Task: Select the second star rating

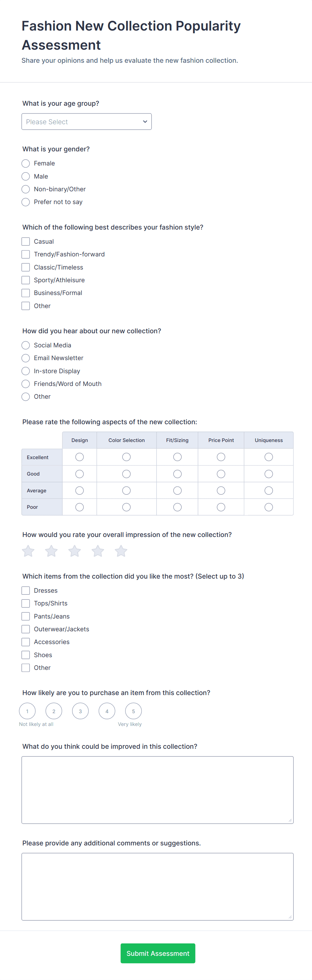Action: (x=51, y=551)
